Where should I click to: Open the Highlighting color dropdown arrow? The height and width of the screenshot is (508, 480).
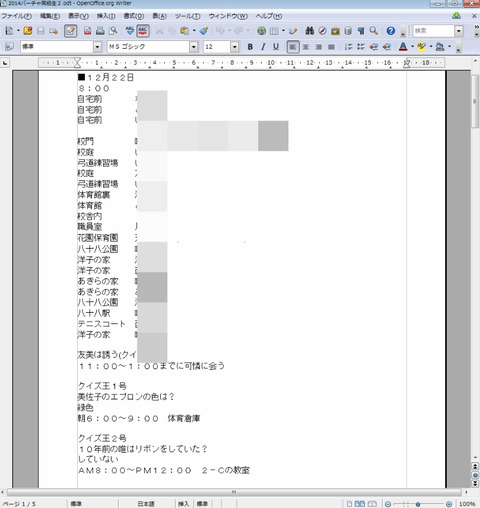[431, 47]
